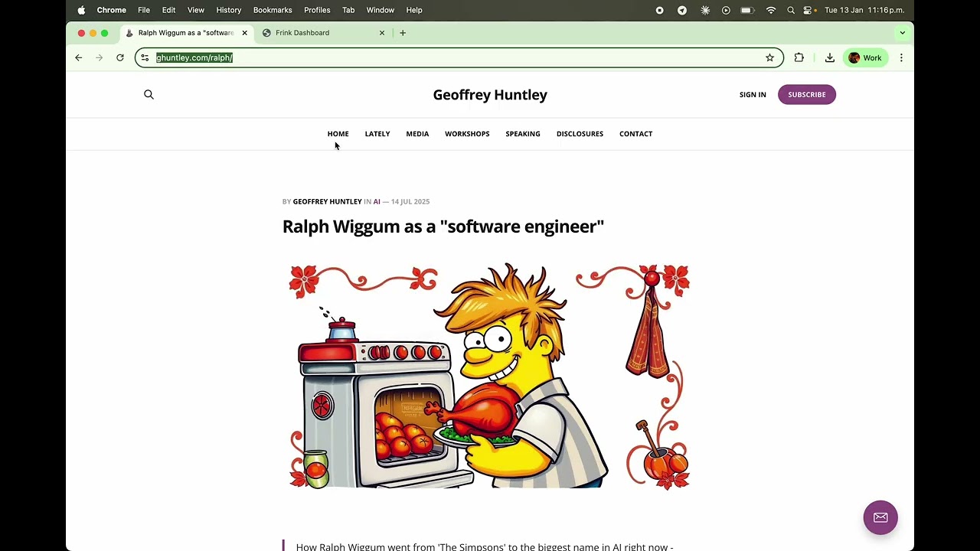Viewport: 980px width, 551px height.
Task: Bookmark this page with the star icon
Action: 769,57
